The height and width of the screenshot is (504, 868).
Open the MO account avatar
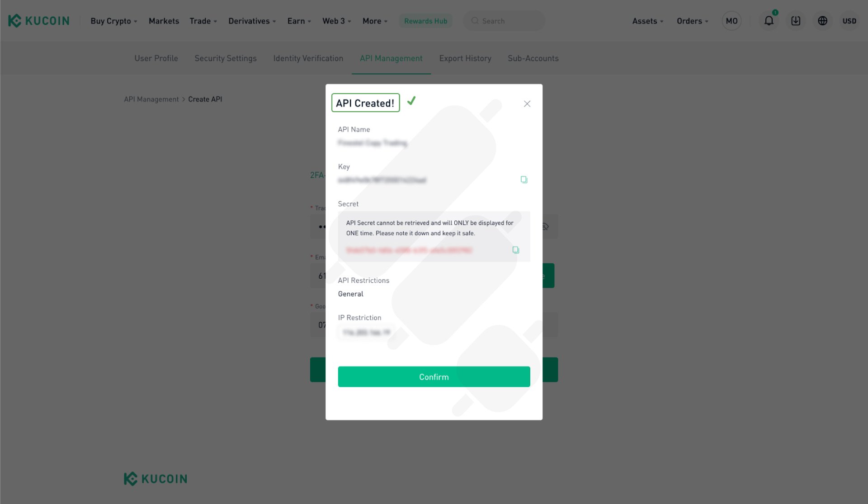(x=731, y=21)
